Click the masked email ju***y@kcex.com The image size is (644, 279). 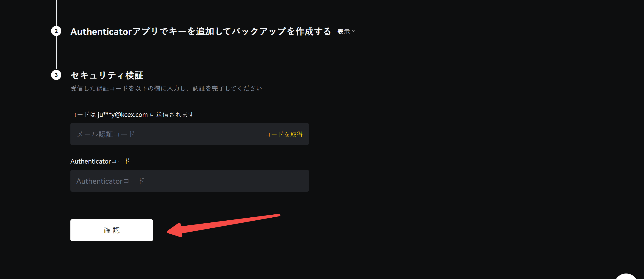122,115
